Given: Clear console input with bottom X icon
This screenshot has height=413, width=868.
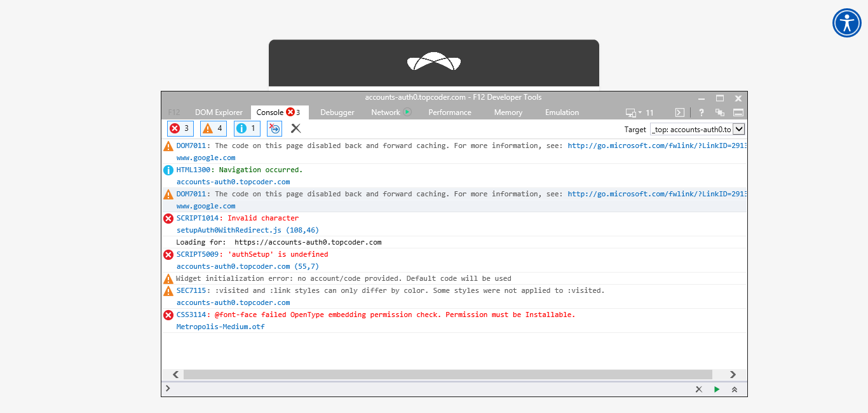Looking at the screenshot, I should pyautogui.click(x=698, y=389).
